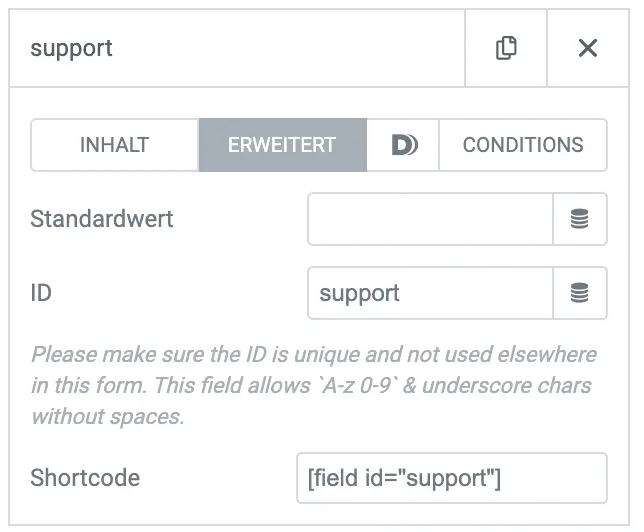Switch to the INHALT tab

(115, 145)
